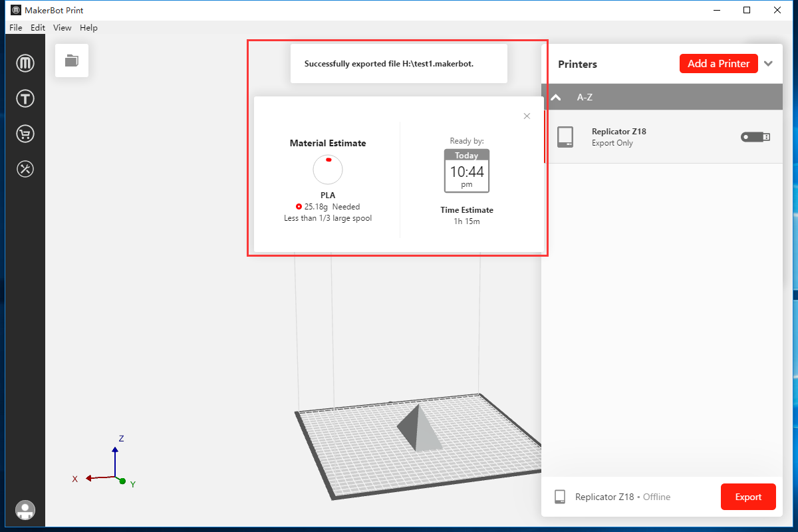Image resolution: width=798 pixels, height=532 pixels.
Task: Open the user account icon bottom left
Action: 25,510
